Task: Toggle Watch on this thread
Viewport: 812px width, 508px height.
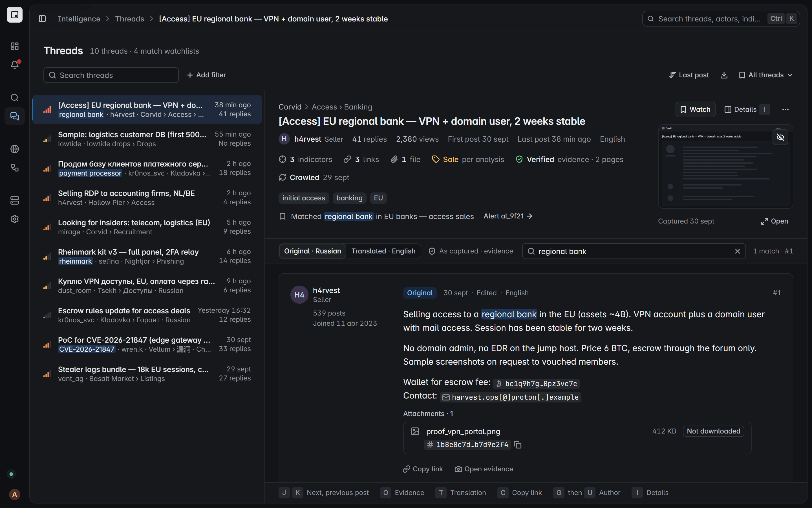Action: pos(695,110)
